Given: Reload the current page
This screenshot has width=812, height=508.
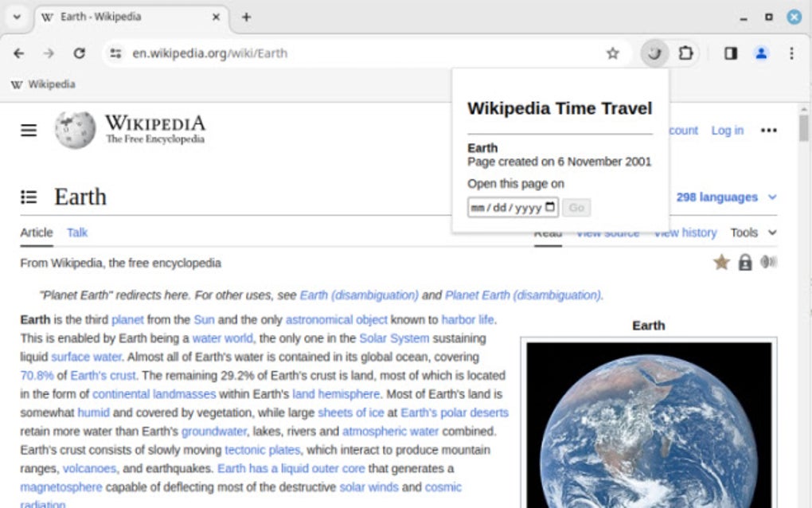Looking at the screenshot, I should pos(79,53).
